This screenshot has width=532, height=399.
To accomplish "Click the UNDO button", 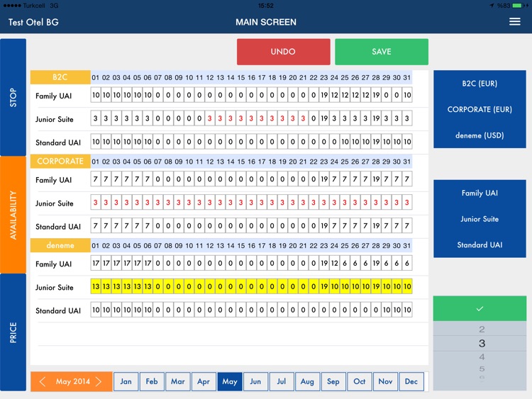I will 283,52.
